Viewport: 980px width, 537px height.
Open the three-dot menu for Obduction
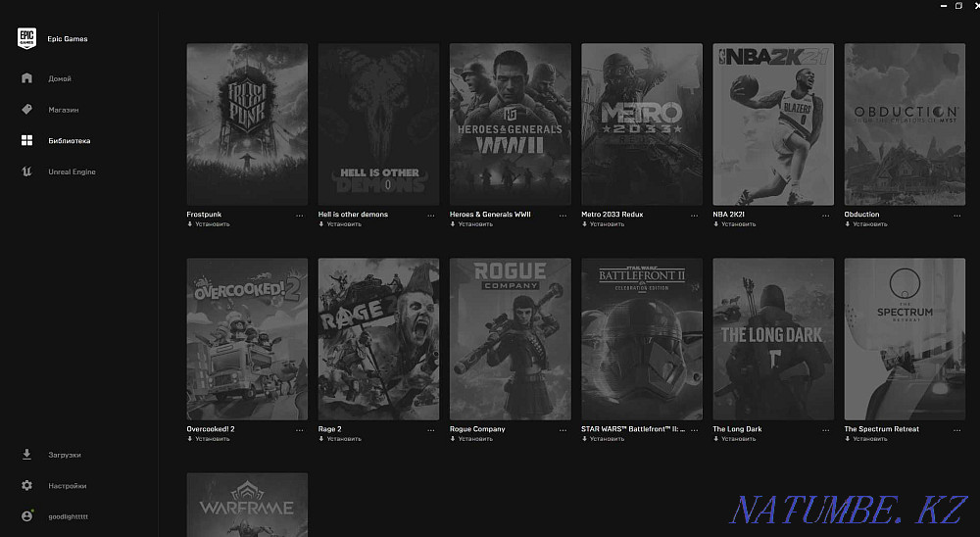coord(956,216)
